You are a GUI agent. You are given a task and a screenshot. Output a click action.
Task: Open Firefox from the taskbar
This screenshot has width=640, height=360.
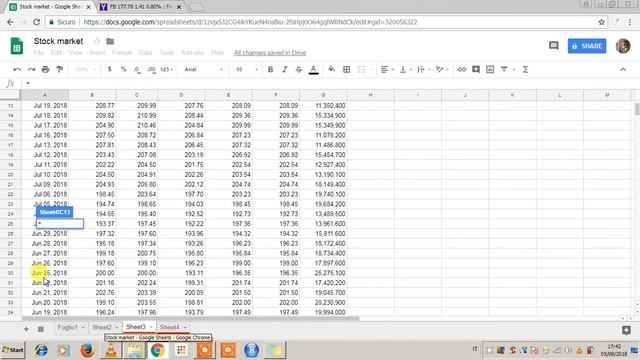tap(87, 350)
